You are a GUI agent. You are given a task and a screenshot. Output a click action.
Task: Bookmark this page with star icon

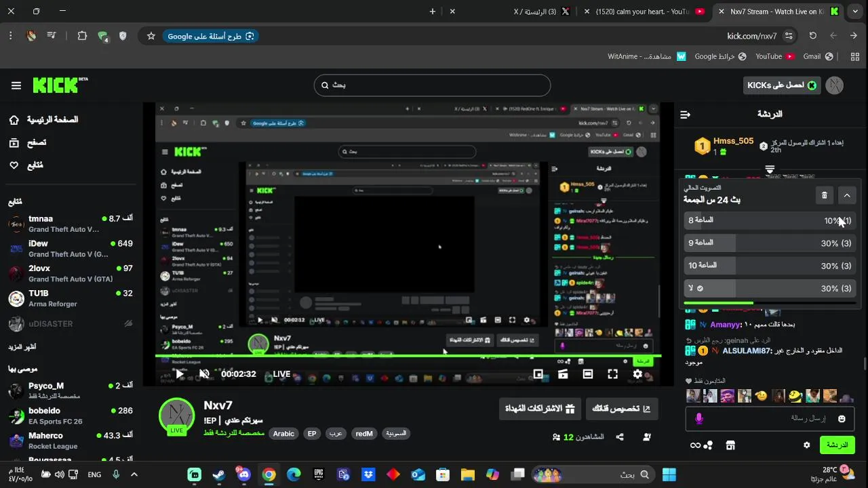[151, 36]
